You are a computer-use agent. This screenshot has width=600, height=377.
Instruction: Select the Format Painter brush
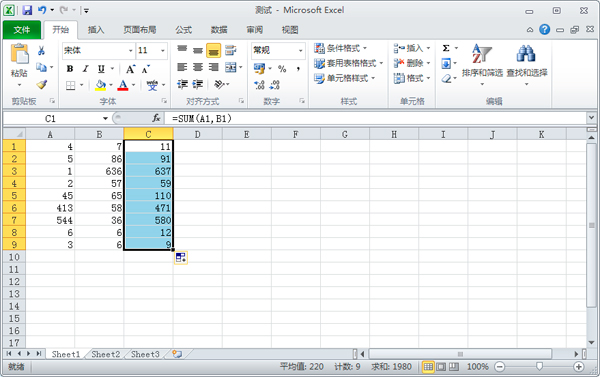point(41,84)
